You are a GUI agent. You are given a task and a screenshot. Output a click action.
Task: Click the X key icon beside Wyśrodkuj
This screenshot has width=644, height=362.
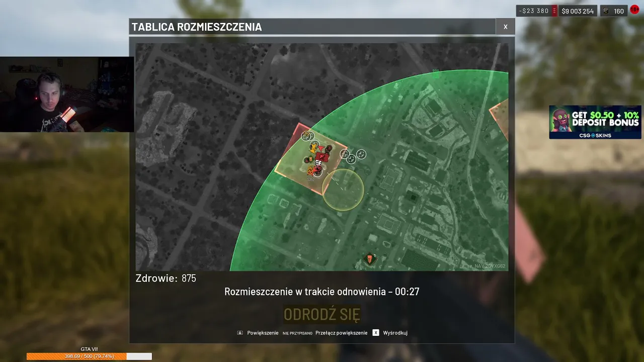point(376,333)
